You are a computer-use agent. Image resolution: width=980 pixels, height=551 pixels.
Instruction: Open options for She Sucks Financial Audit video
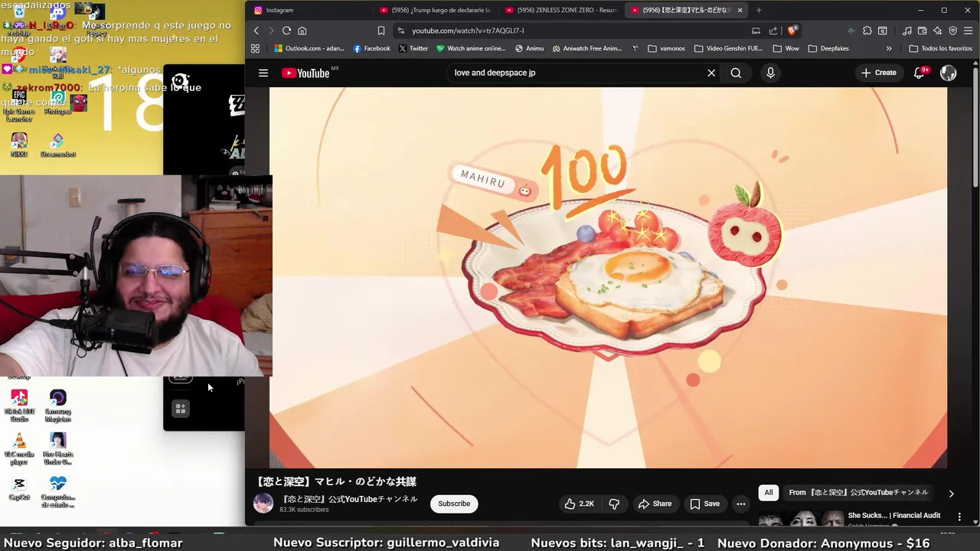click(x=959, y=517)
